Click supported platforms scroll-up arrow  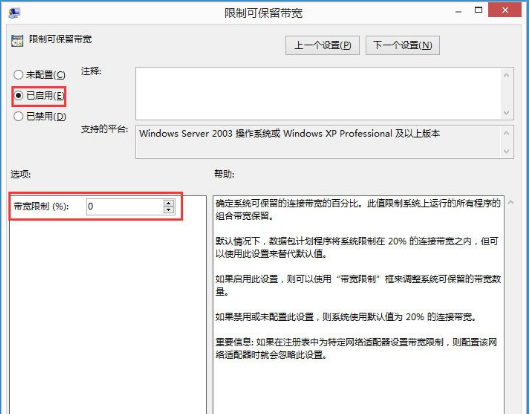506,133
